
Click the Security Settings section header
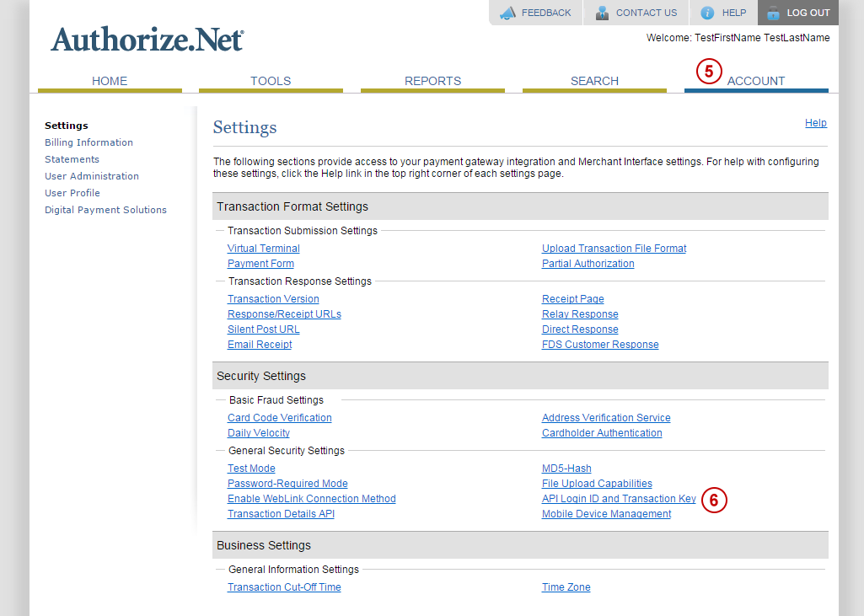(x=520, y=376)
